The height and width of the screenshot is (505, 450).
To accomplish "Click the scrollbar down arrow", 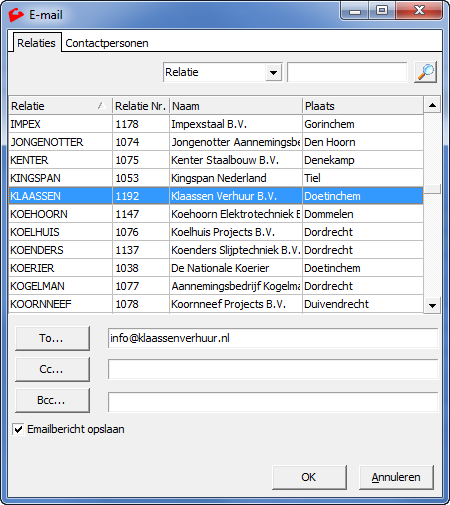I will [432, 305].
